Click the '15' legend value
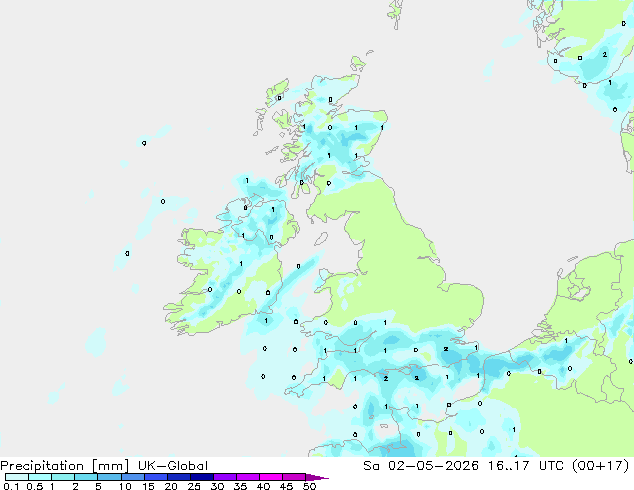 pyautogui.click(x=148, y=486)
